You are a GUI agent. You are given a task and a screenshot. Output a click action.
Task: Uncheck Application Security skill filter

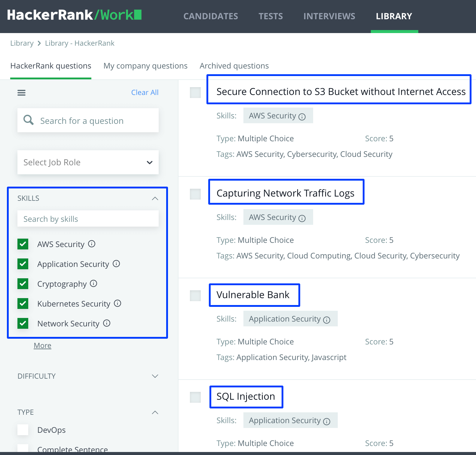coord(23,264)
